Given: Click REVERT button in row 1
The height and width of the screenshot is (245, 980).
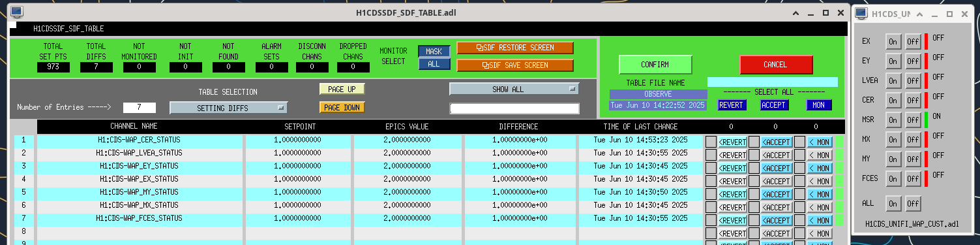Looking at the screenshot, I should tap(732, 142).
